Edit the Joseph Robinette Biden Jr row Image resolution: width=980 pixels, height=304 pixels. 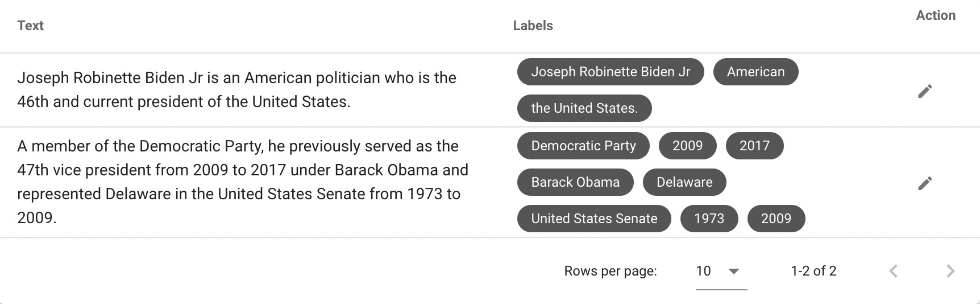(x=925, y=91)
